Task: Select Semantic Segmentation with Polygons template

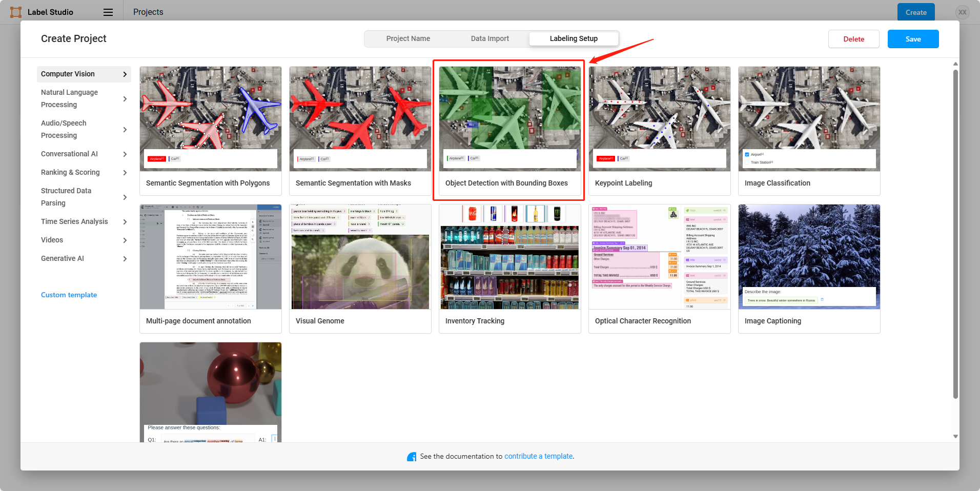Action: pyautogui.click(x=211, y=131)
